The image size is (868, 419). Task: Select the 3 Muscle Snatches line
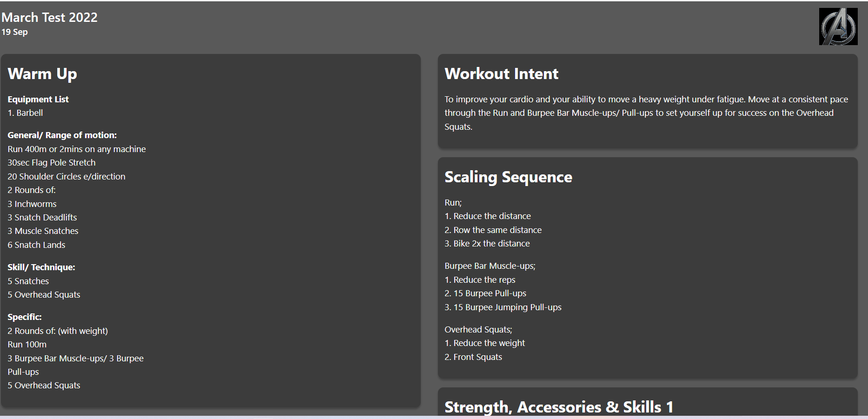click(43, 231)
